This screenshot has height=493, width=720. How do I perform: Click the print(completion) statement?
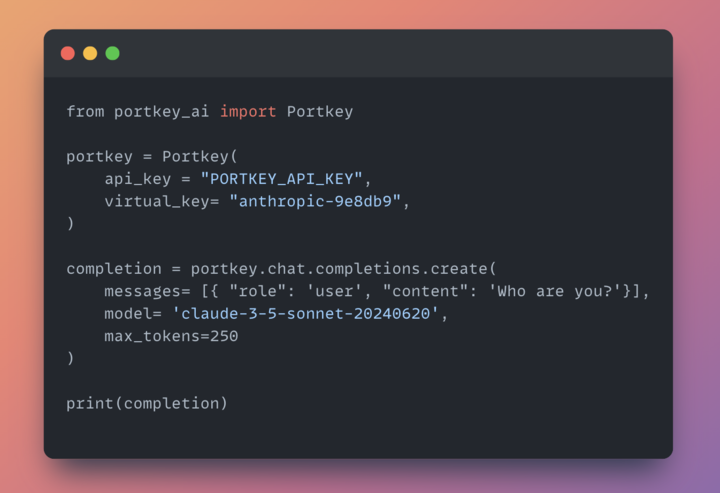147,403
